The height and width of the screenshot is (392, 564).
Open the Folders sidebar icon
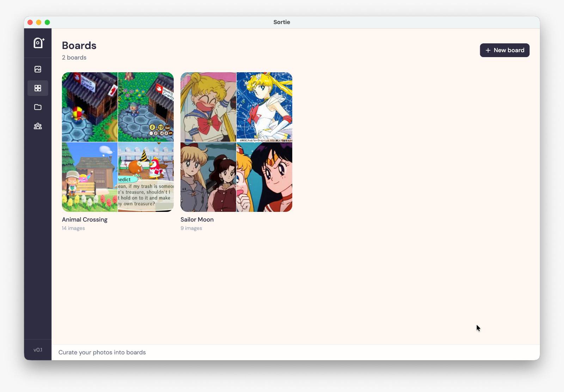[x=38, y=107]
